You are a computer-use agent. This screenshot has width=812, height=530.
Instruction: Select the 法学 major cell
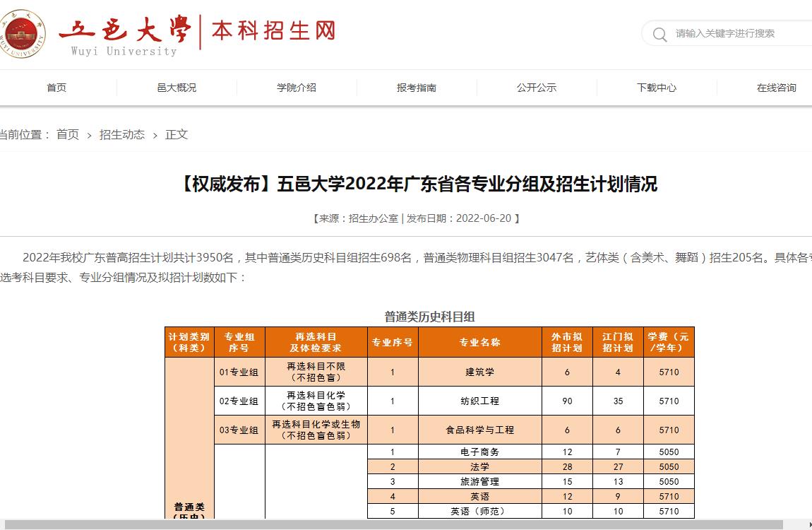[480, 467]
